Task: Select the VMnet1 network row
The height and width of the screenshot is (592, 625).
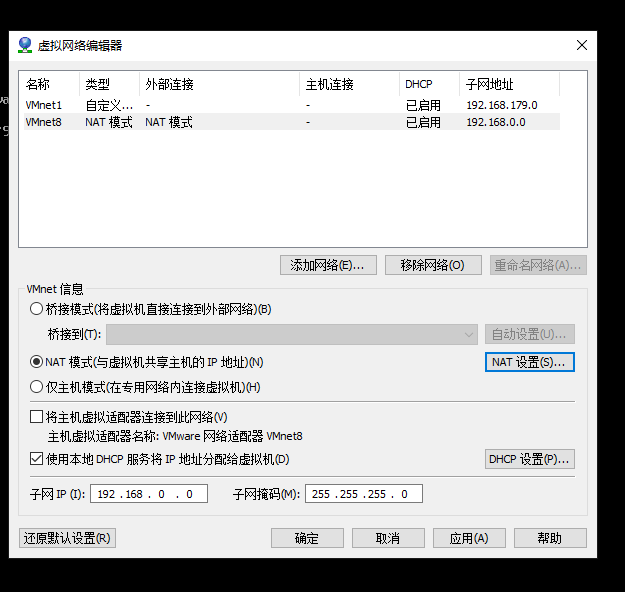Action: (x=292, y=105)
